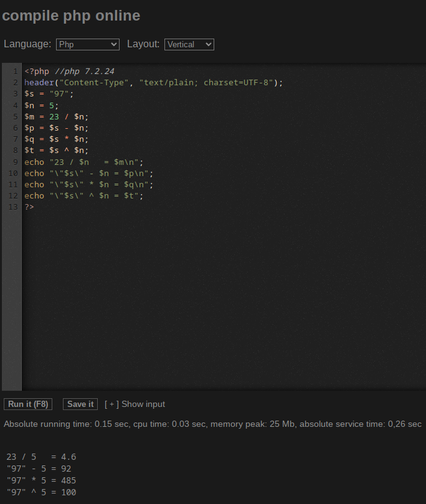This screenshot has width=426, height=504.
Task: Click line number 13 in the gutter
Action: tap(13, 207)
